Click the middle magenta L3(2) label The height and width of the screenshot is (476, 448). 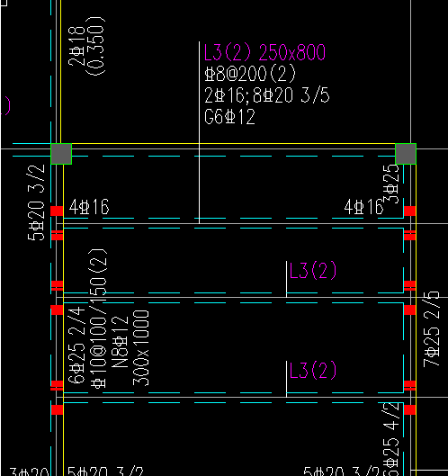313,270
